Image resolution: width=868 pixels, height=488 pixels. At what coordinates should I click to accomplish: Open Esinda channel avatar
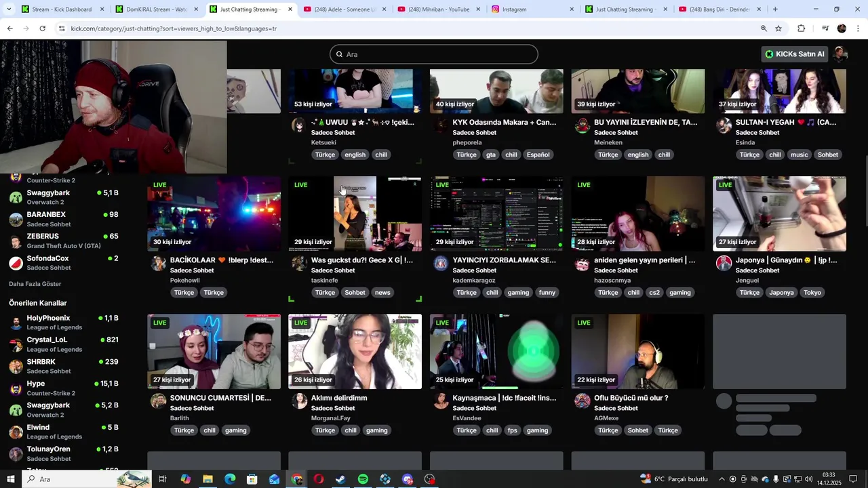724,125
